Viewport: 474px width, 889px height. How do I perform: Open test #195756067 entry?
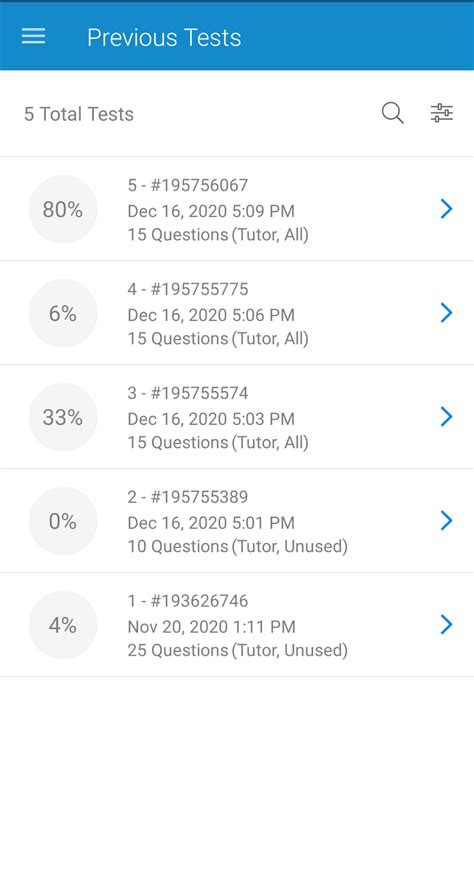pos(237,209)
